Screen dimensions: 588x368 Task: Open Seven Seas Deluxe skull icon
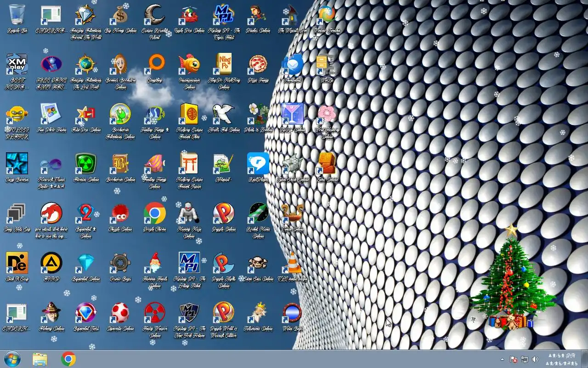coord(258,263)
